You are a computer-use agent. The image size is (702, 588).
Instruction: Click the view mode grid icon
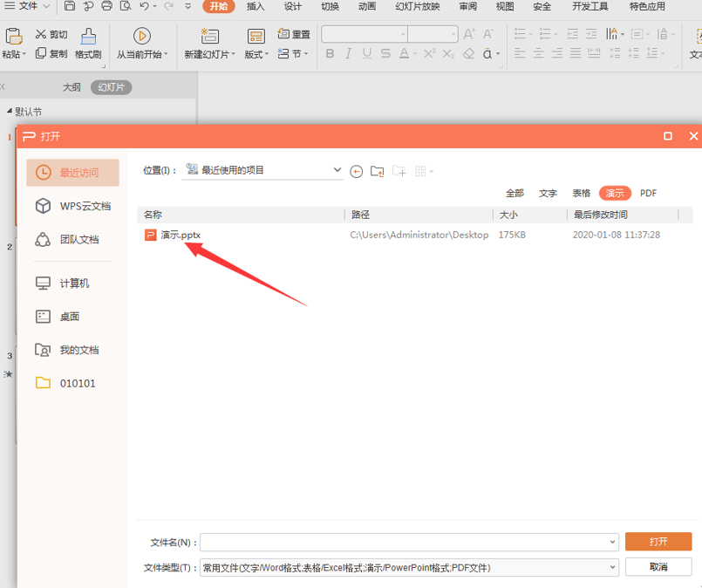(x=420, y=171)
